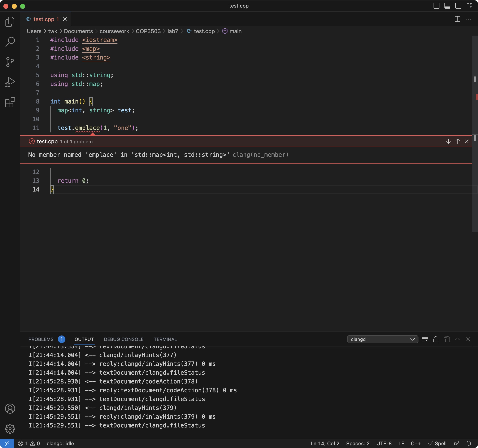Open the Run and Debug view

point(10,82)
